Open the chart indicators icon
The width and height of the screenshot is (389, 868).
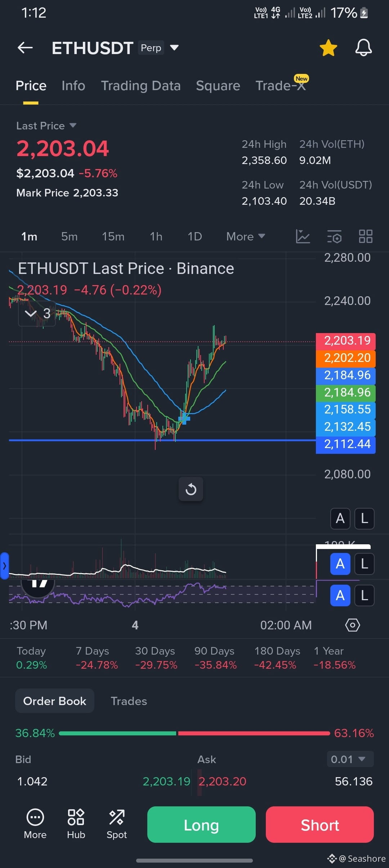tap(303, 236)
